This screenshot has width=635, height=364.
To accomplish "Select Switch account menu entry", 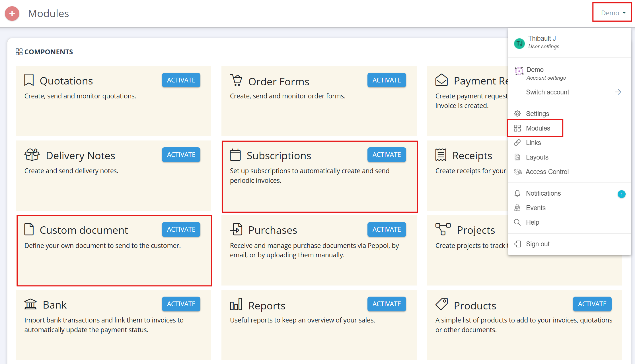I will point(569,92).
